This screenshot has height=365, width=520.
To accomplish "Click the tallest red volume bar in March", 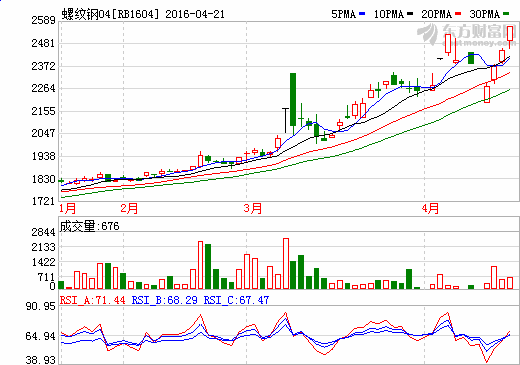I will tap(286, 263).
